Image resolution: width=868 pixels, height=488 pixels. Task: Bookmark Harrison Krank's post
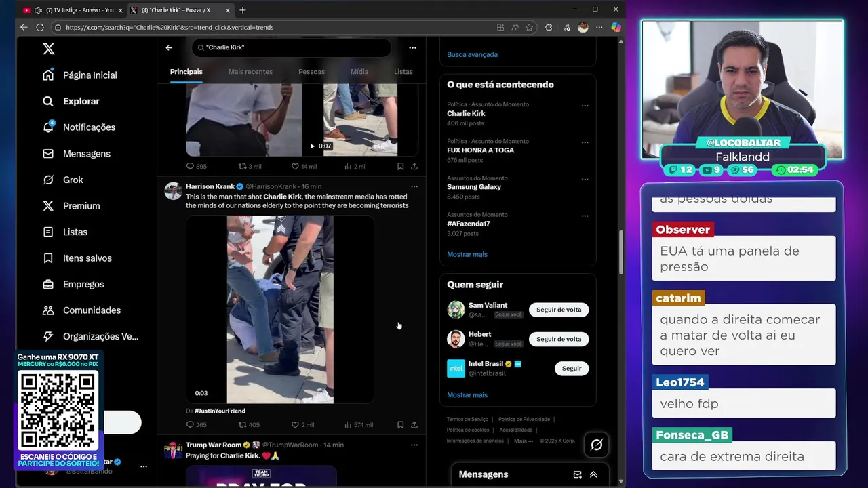[400, 425]
